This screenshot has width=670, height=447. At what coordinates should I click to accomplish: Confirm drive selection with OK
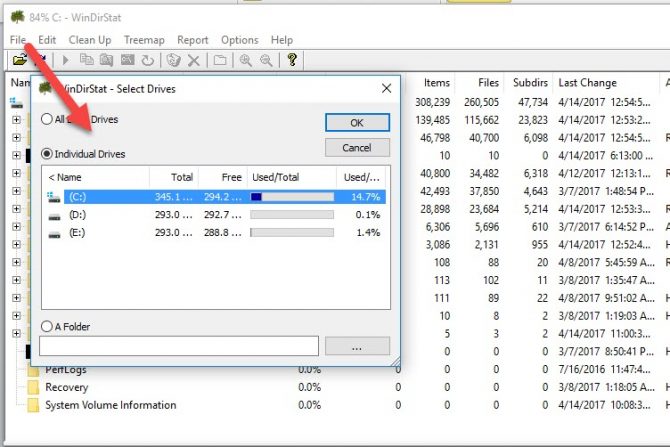[x=357, y=123]
